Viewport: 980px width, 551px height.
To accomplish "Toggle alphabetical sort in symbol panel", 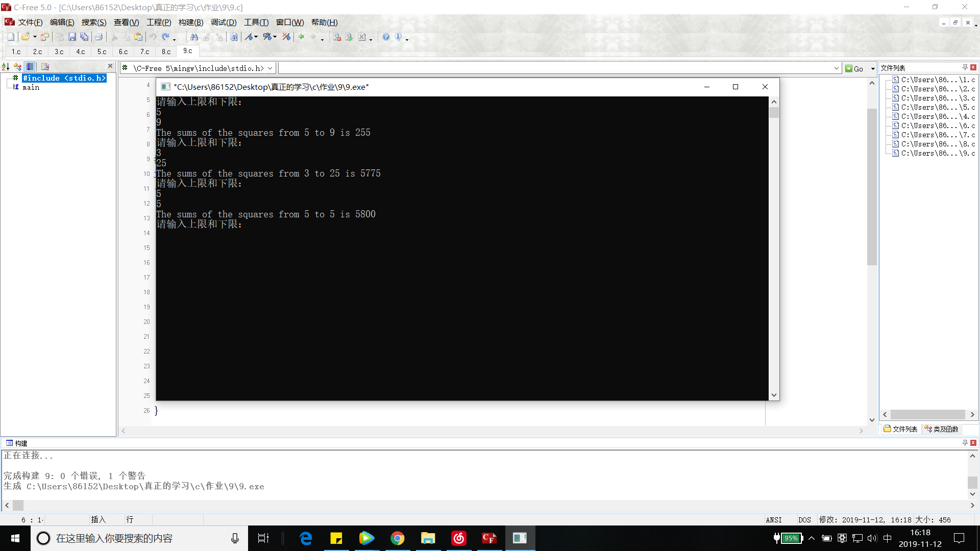I will [6, 66].
